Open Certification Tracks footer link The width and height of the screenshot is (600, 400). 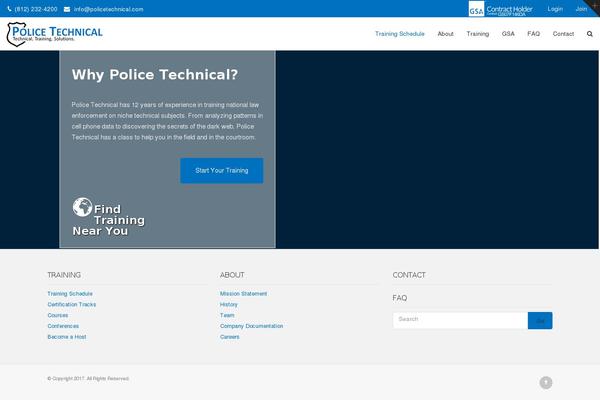pos(72,304)
